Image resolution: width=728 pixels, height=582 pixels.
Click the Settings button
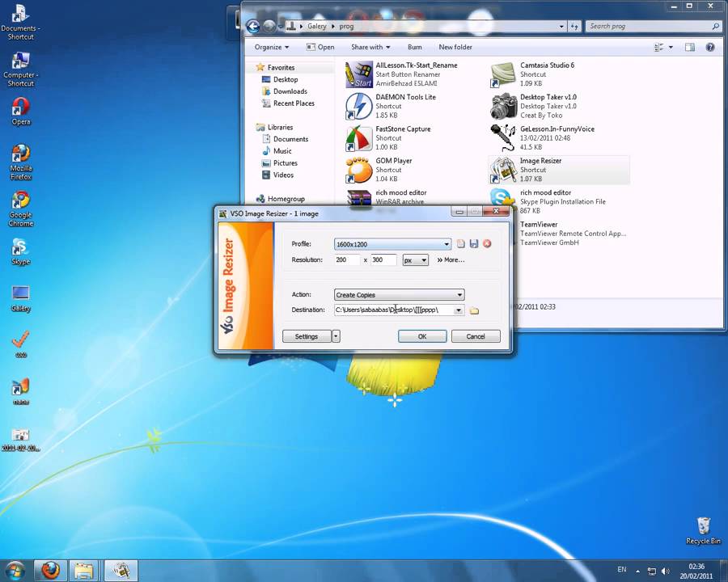click(x=307, y=336)
